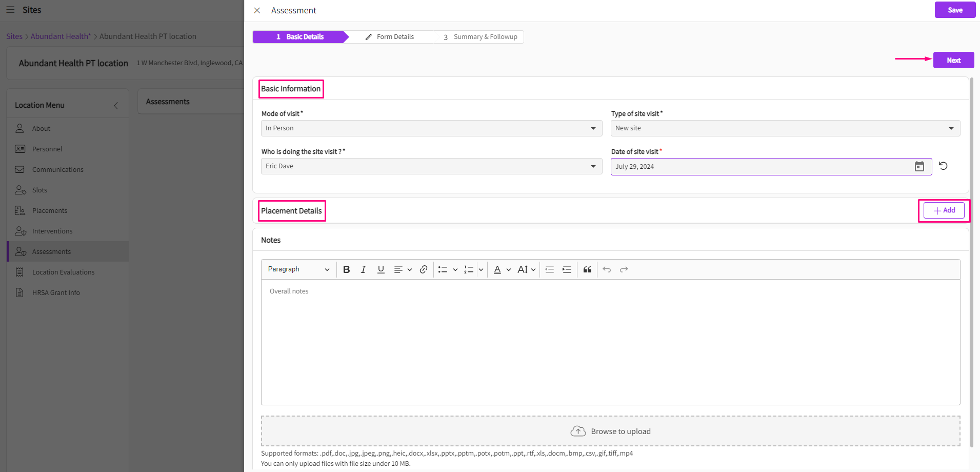Viewport: 980px width, 472px height.
Task: Insert a block quote in notes
Action: tap(587, 269)
